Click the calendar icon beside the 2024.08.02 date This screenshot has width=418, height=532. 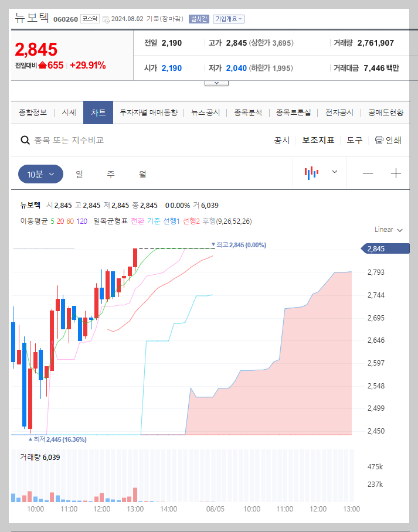[x=105, y=18]
